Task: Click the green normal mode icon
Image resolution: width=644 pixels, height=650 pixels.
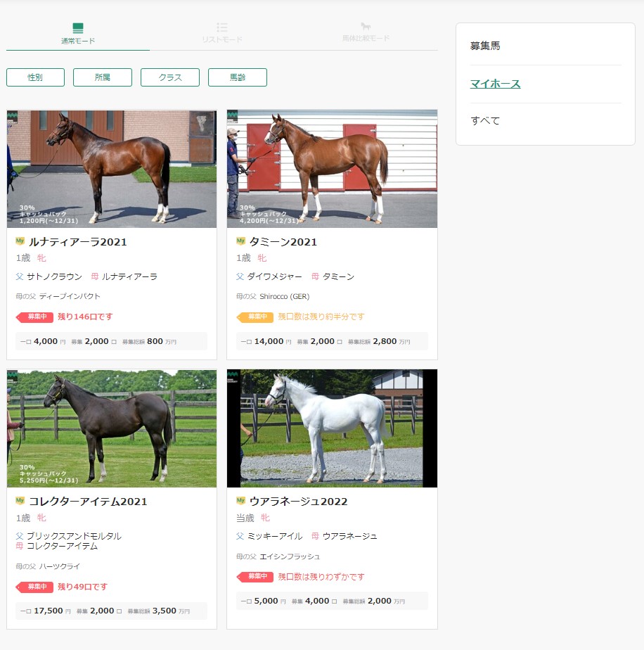Action: pos(78,27)
